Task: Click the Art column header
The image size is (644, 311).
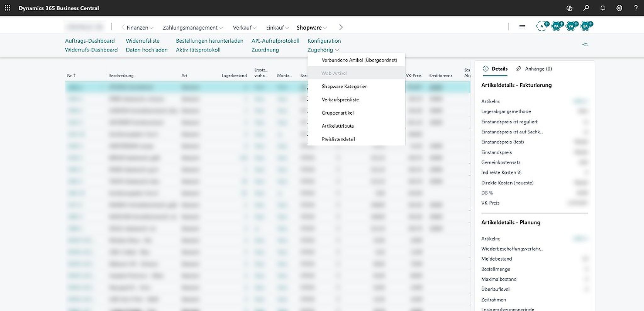Action: [x=184, y=76]
